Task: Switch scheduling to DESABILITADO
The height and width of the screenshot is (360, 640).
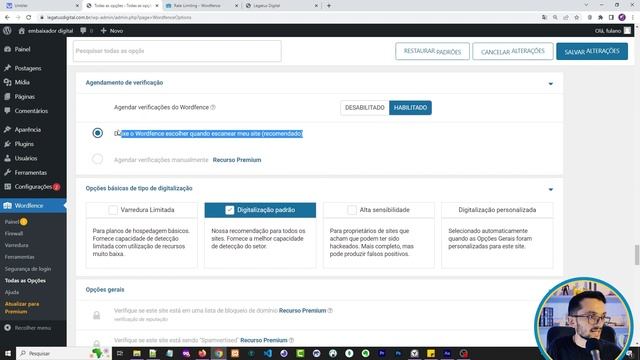Action: click(364, 108)
